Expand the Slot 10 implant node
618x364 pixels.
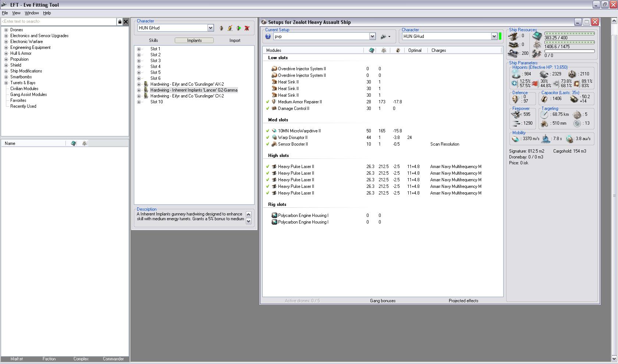click(139, 102)
